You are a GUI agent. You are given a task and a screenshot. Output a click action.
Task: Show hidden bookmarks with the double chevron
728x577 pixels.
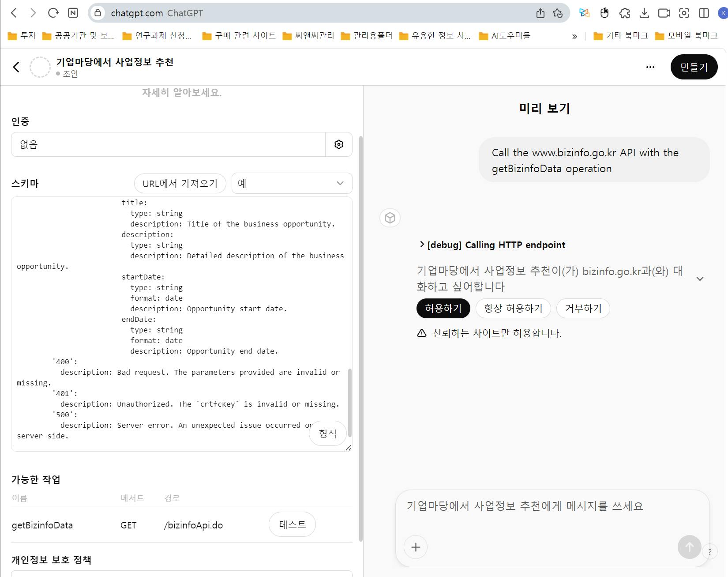point(574,36)
